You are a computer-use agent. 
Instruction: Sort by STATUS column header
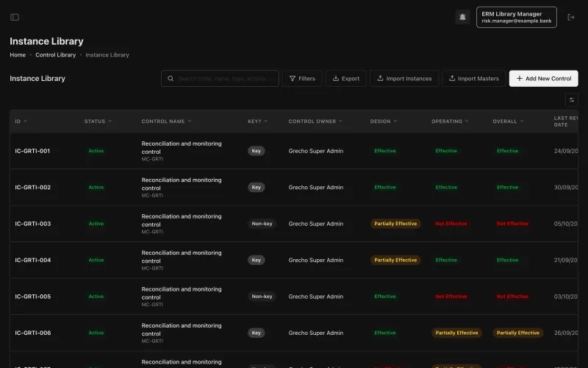pyautogui.click(x=98, y=121)
